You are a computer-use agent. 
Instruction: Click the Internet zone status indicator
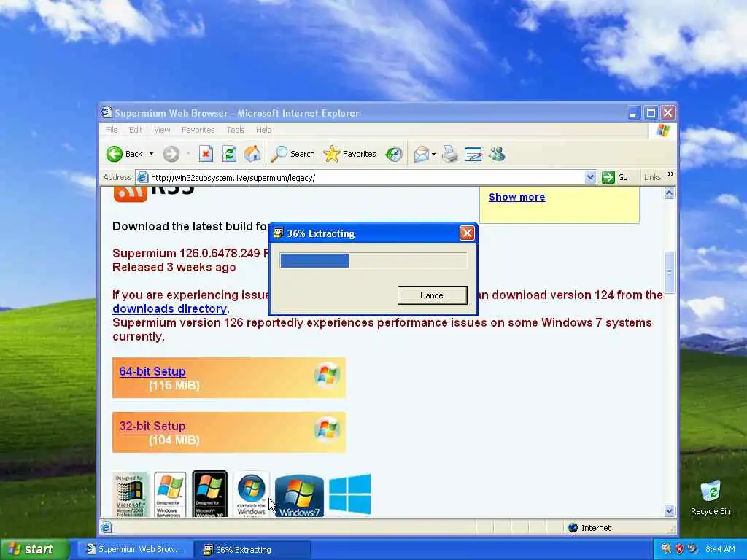589,528
